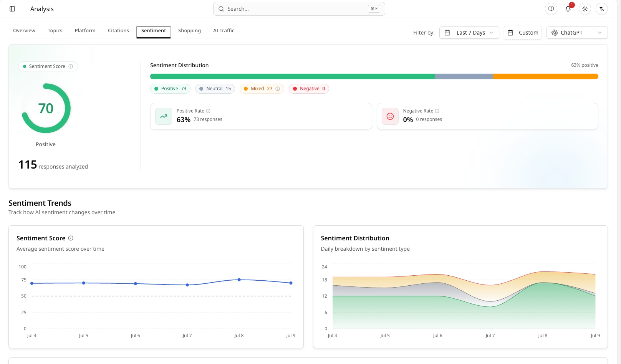
Task: Open the documentation book icon
Action: click(551, 9)
